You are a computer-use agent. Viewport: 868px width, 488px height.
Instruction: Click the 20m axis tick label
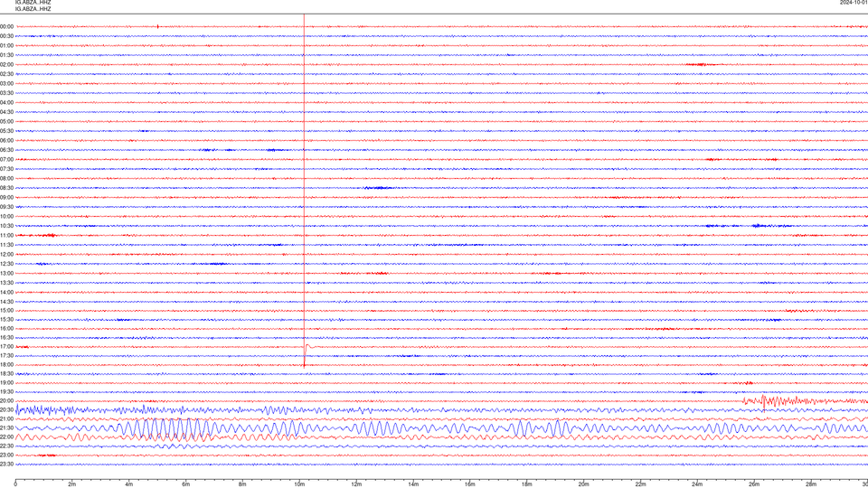pyautogui.click(x=583, y=484)
